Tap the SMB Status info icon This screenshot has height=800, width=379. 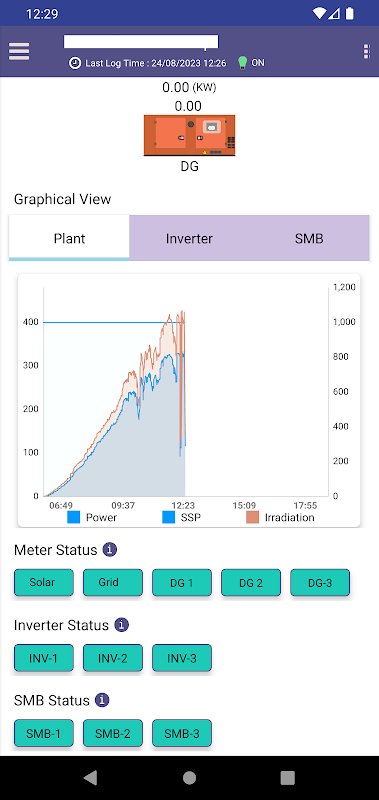[103, 699]
